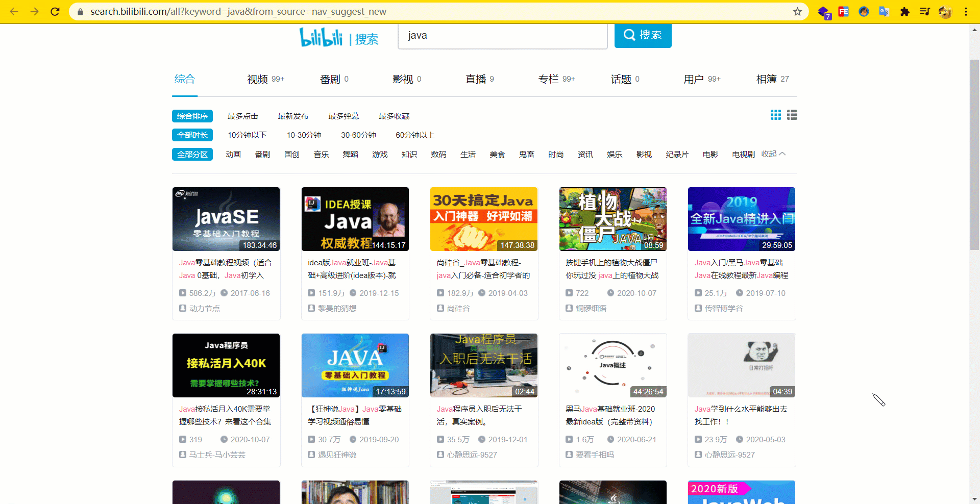Reload the page with the refresh icon

point(55,11)
